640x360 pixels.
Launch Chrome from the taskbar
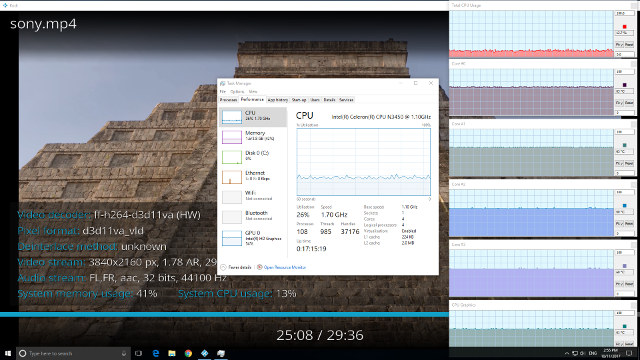(188, 353)
